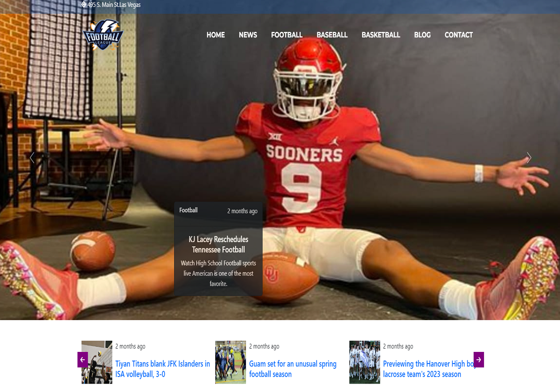
Task: Click the Hanover lacrosse team thumbnail
Action: click(x=365, y=362)
